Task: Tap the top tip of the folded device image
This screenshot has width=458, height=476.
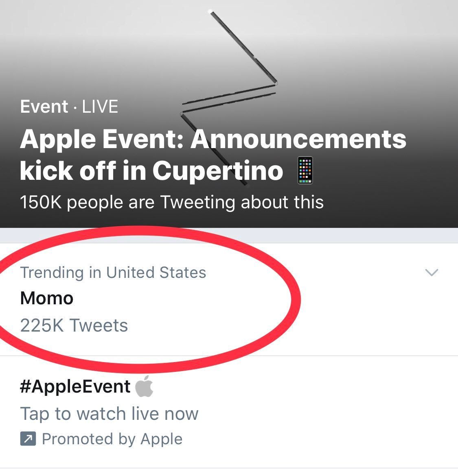Action: 211,11
